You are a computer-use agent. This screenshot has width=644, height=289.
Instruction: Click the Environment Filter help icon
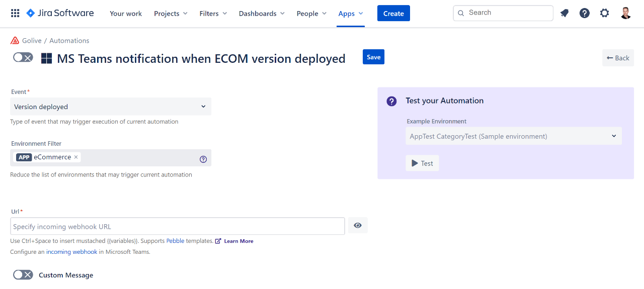(x=203, y=159)
